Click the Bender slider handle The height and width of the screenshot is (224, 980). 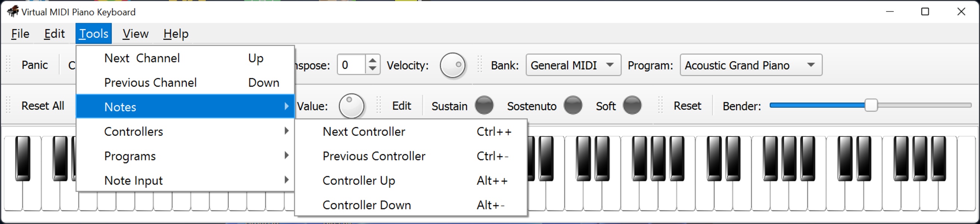click(871, 105)
